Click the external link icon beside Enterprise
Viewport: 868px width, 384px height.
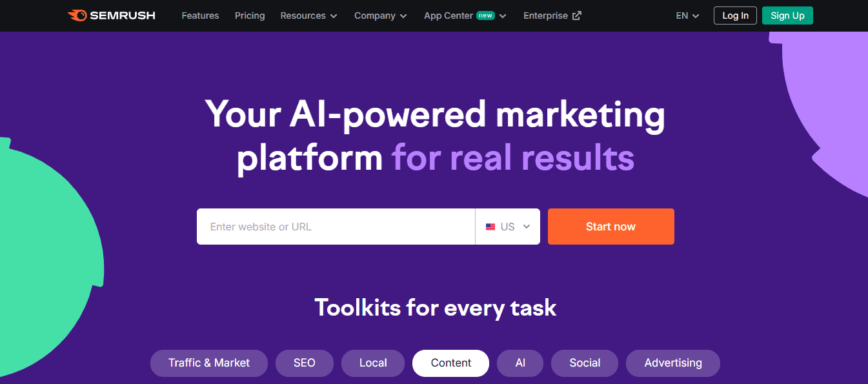577,15
